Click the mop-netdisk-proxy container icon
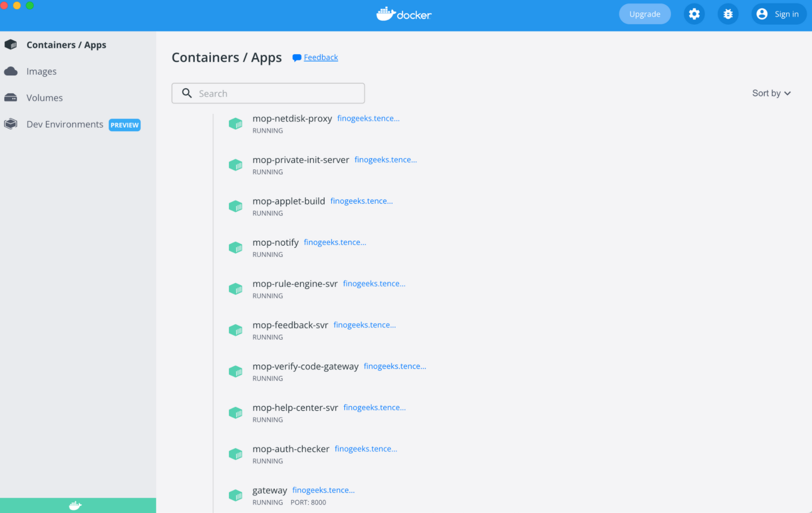 click(x=236, y=124)
